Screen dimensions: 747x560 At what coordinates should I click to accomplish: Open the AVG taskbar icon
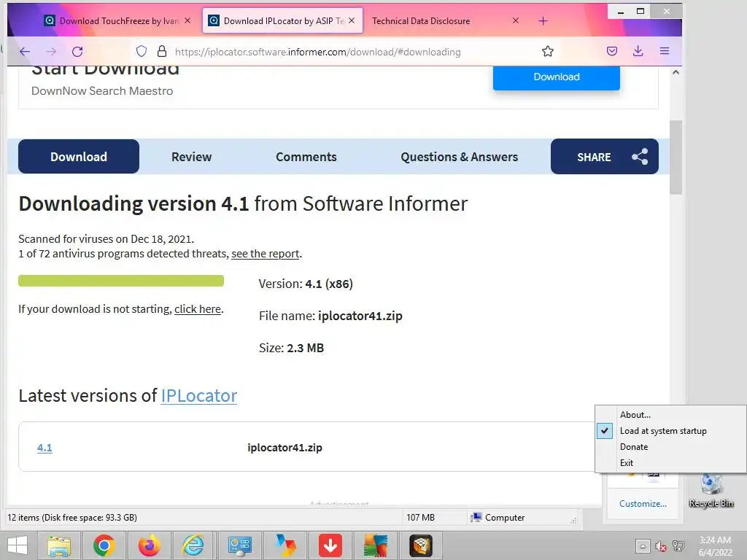(x=376, y=545)
